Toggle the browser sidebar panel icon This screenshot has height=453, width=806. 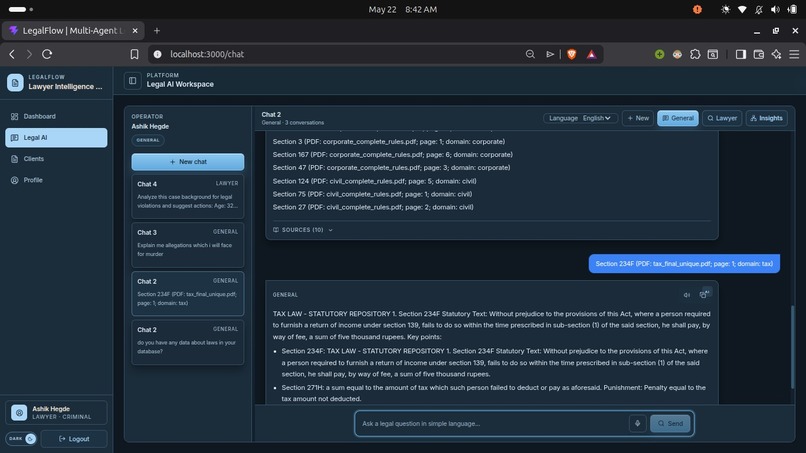pos(741,54)
